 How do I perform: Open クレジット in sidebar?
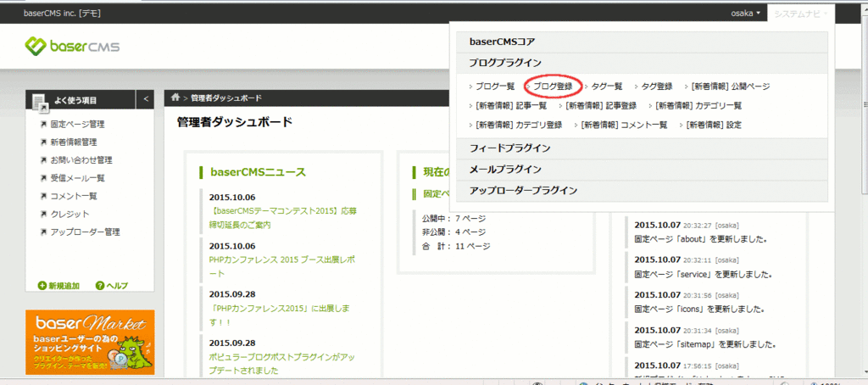click(70, 214)
